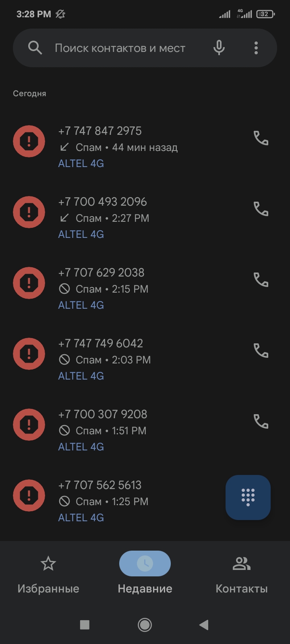Open the Контакты tab

(x=242, y=576)
